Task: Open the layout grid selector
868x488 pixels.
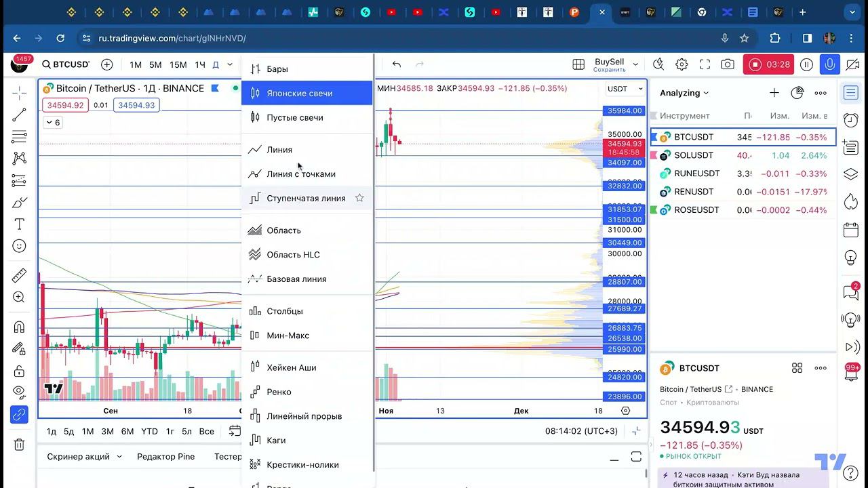Action: tap(578, 64)
